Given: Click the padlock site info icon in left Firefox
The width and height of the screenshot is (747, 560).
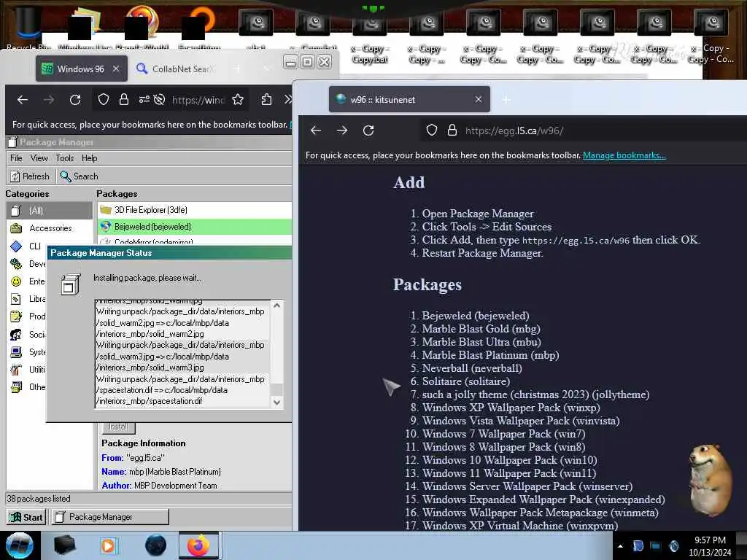Looking at the screenshot, I should [124, 99].
